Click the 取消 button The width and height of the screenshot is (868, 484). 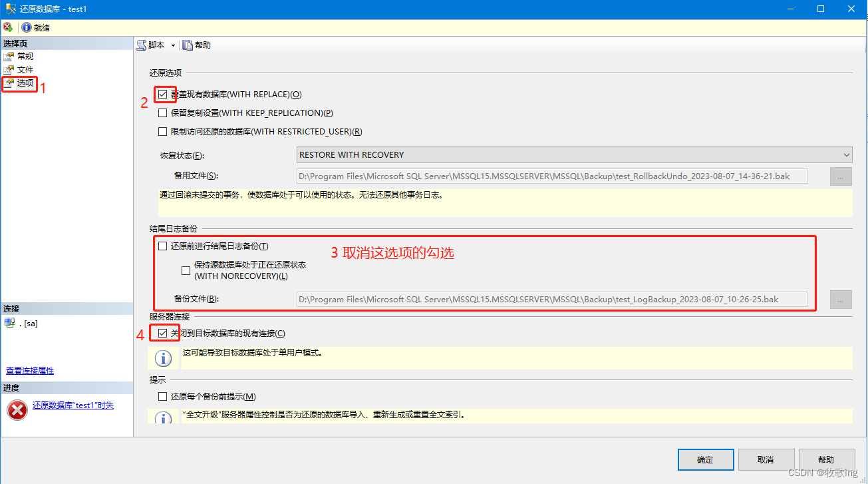pos(766,459)
